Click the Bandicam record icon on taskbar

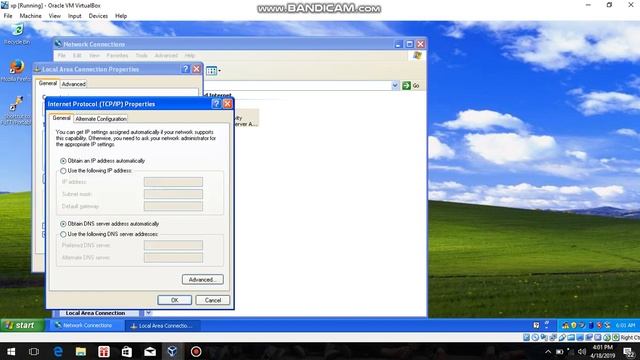[x=196, y=351]
